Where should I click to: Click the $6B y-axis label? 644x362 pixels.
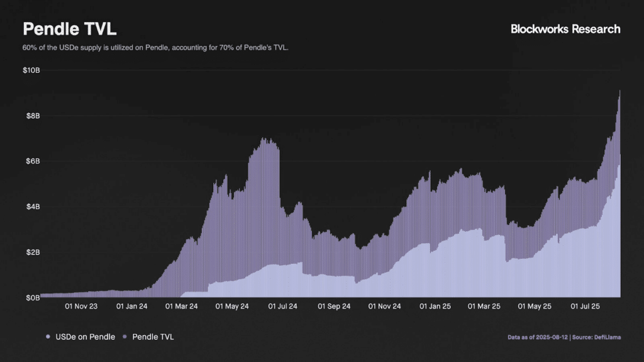(x=33, y=162)
